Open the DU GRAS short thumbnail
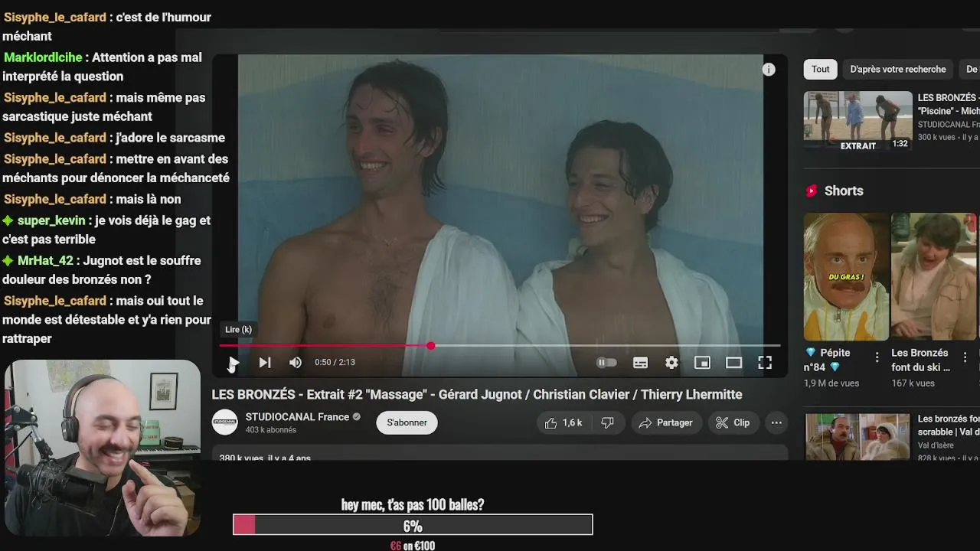This screenshot has height=551, width=980. (846, 277)
